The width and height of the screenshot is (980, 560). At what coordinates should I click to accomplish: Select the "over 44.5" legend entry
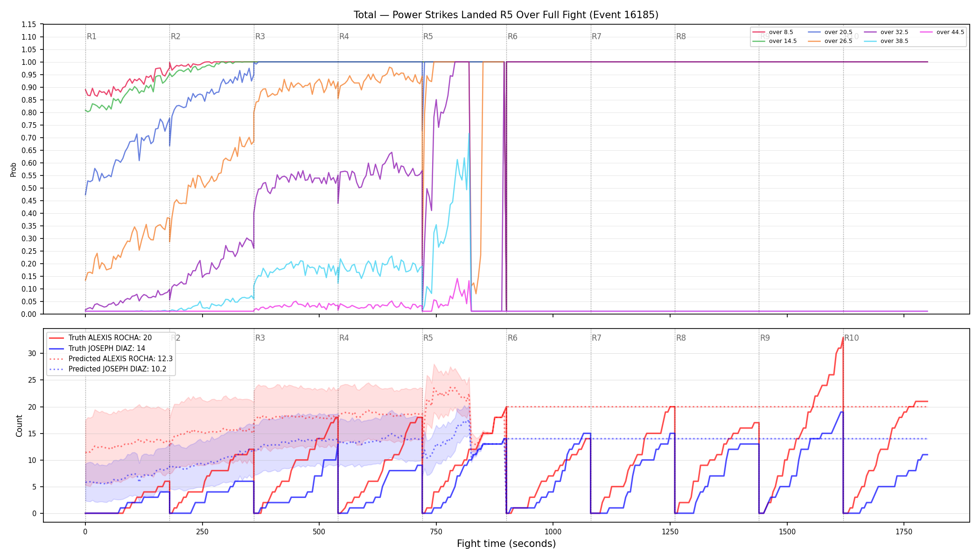click(942, 32)
